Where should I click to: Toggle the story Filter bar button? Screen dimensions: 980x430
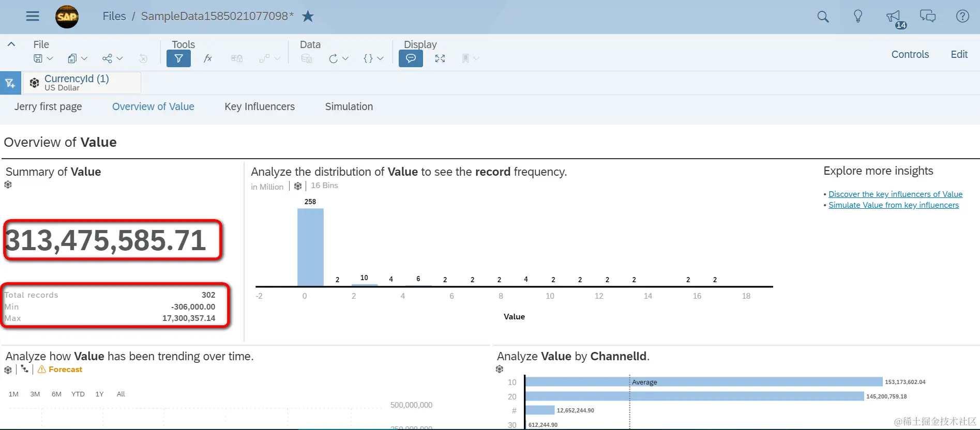178,58
